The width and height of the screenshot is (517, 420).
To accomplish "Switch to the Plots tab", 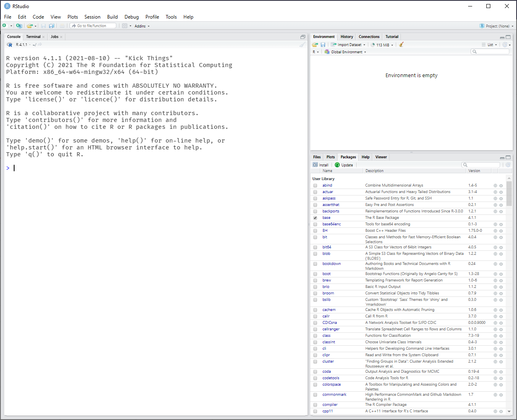I will pyautogui.click(x=330, y=157).
